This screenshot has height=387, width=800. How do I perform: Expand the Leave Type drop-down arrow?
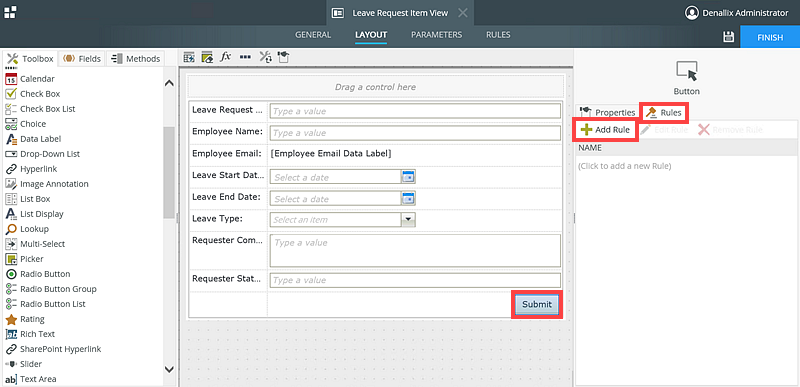[x=409, y=220]
